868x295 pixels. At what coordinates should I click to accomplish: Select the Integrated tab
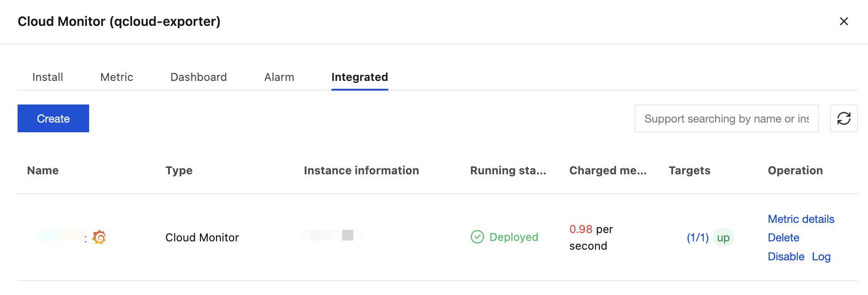tap(359, 77)
